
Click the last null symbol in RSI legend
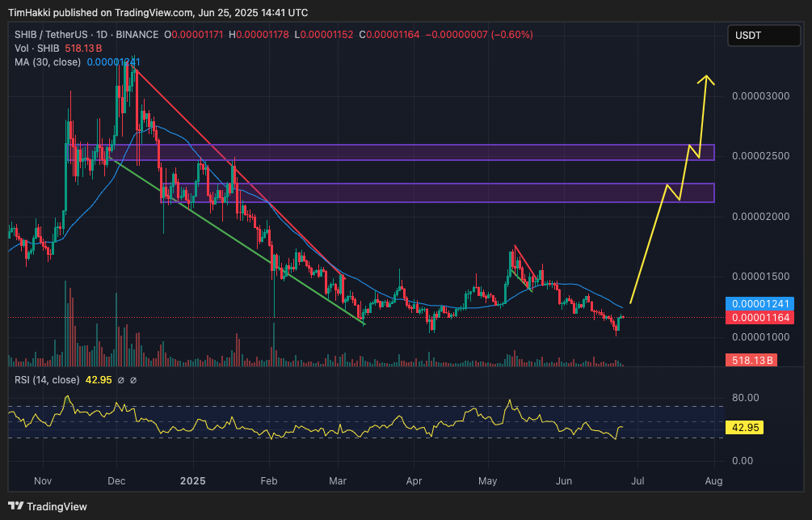(133, 380)
